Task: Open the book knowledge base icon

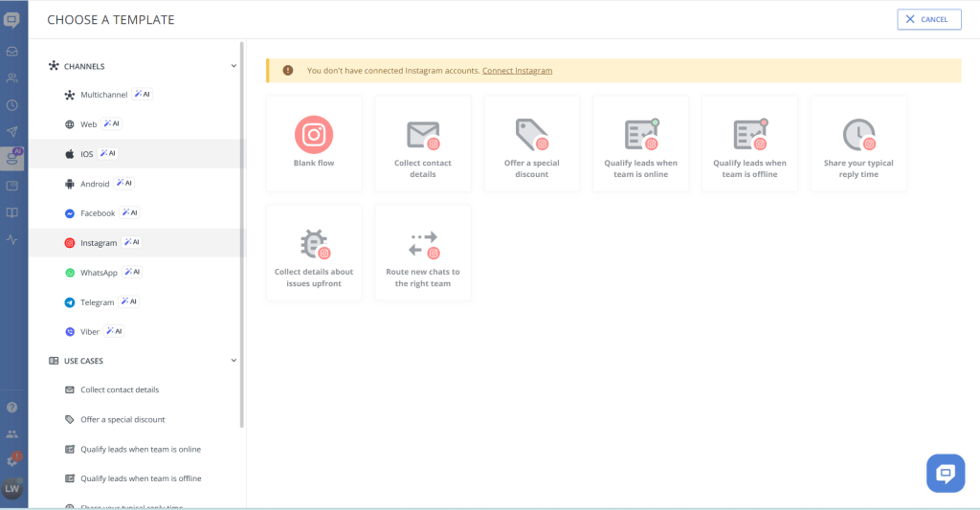Action: [11, 212]
